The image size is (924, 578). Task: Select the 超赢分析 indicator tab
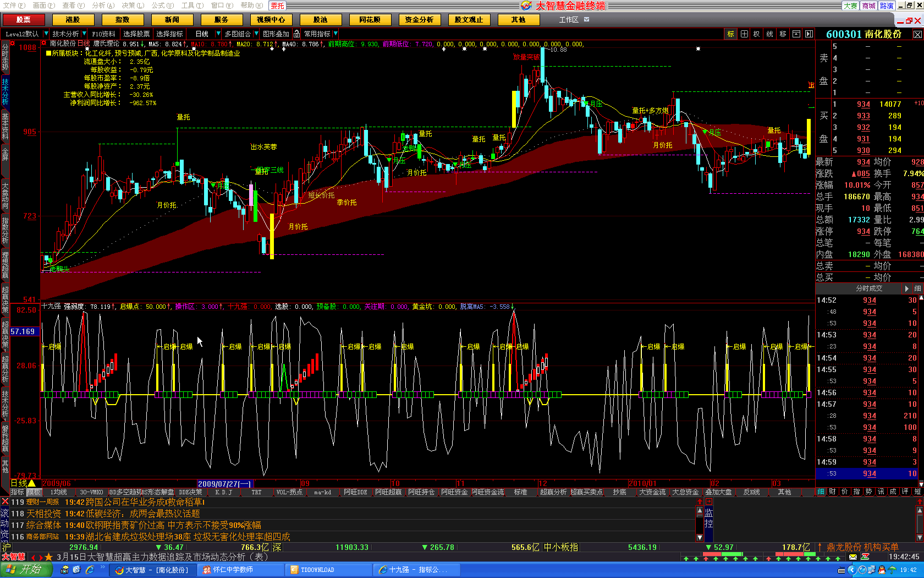[553, 492]
